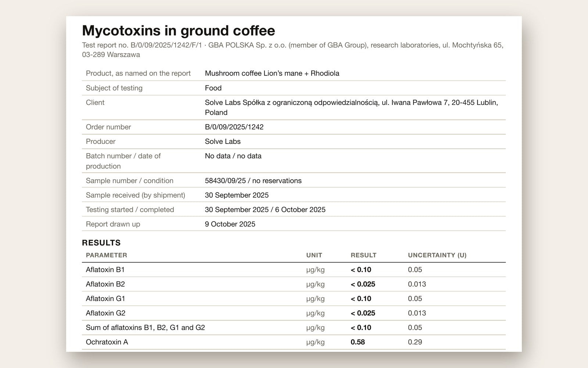Click the 'Aflatoxin B2' parameter name
This screenshot has width=588, height=368.
click(105, 284)
